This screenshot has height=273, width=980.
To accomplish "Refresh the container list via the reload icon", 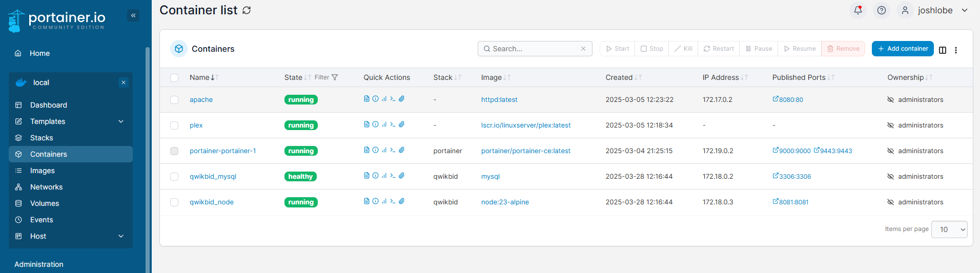I will point(247,10).
